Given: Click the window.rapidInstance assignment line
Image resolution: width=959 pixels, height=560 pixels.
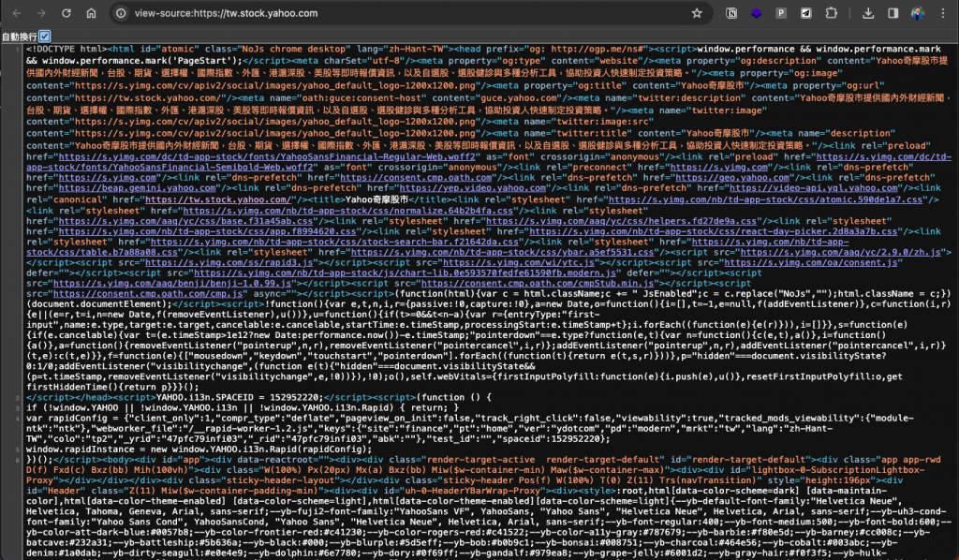Looking at the screenshot, I should point(199,449).
